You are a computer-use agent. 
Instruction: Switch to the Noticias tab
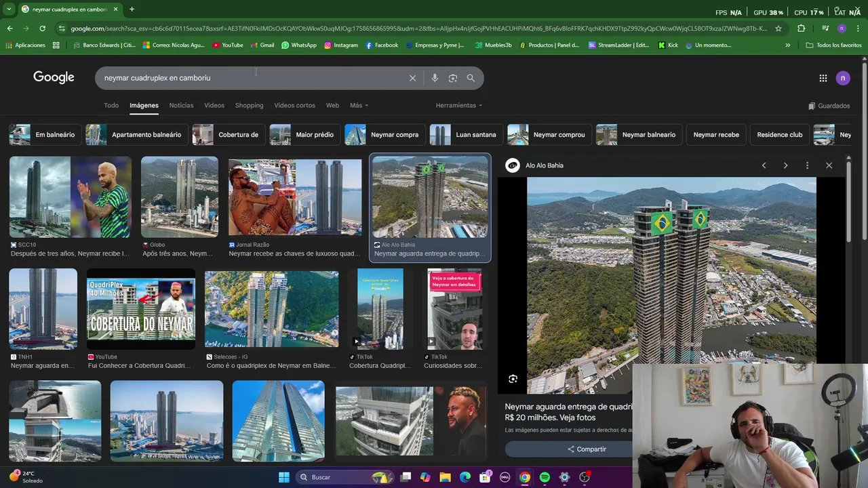[181, 105]
